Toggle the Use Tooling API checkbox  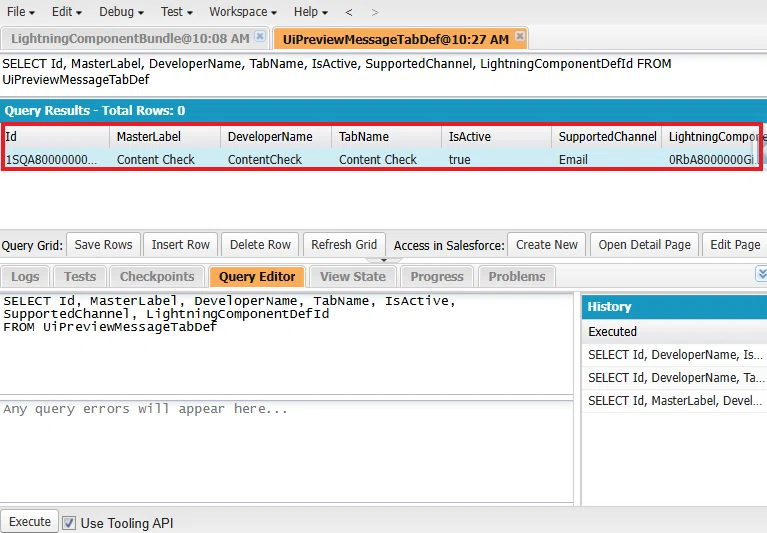tap(69, 523)
